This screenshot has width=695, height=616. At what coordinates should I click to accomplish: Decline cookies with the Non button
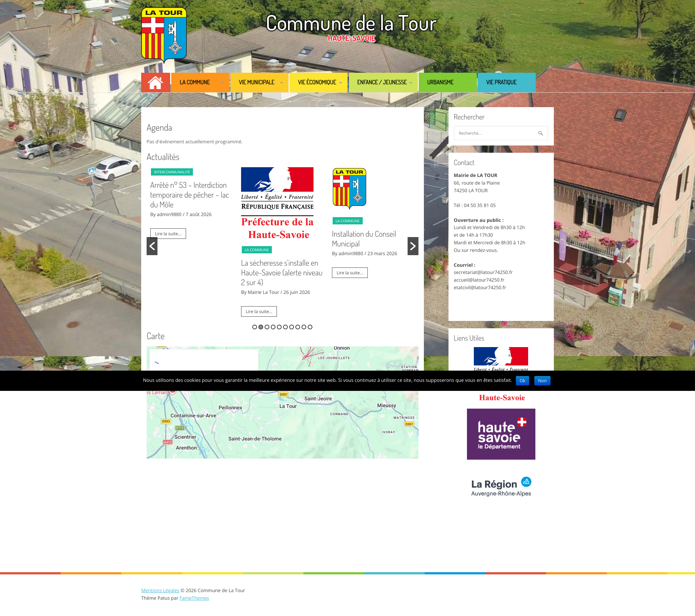[542, 381]
